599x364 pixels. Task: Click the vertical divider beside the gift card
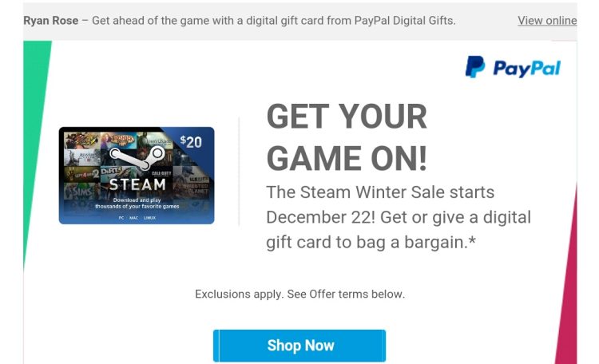239,172
